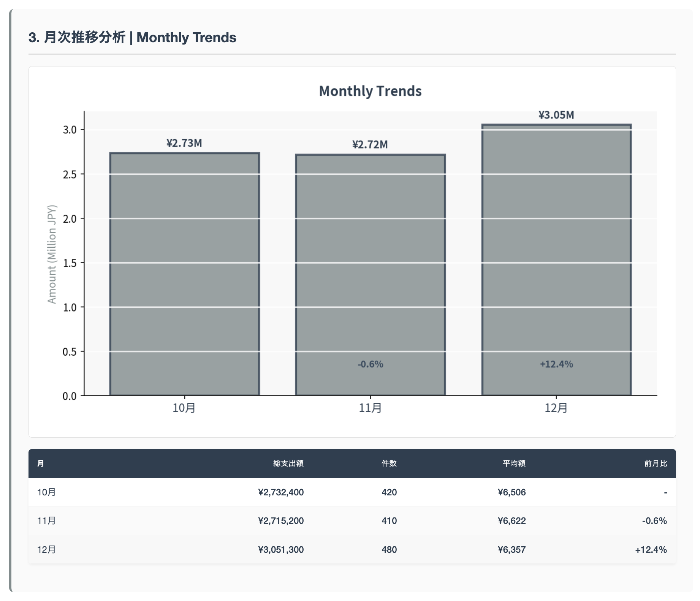700x601 pixels.
Task: Click the Amount (Million JPY) axis label
Action: click(x=52, y=254)
